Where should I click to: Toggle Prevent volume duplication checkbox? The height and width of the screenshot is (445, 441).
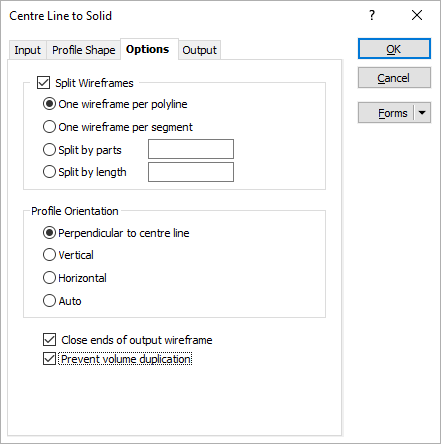49,359
